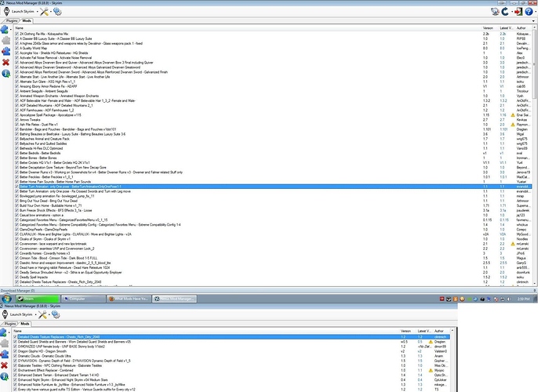Click warning icon on Enchantment Effect Replacer row
This screenshot has width=541, height=392.
pos(430,370)
